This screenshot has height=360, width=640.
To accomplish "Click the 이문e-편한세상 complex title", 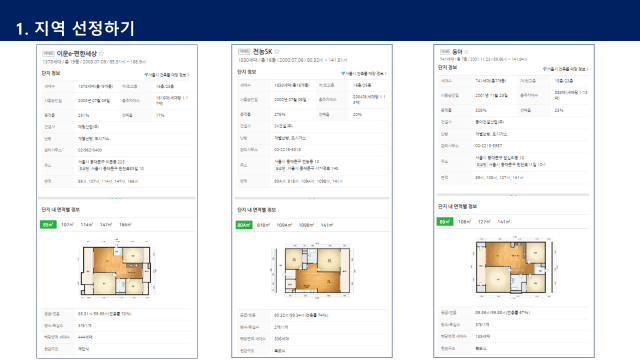I will point(77,53).
